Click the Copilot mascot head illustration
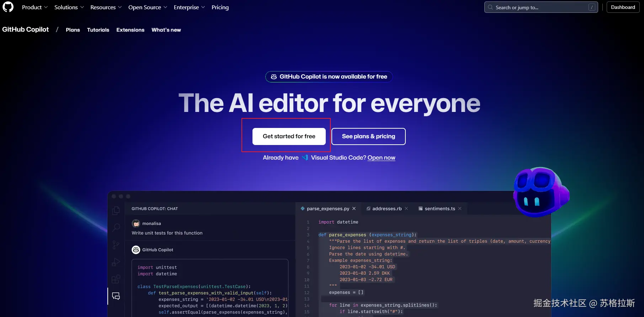 [x=541, y=192]
